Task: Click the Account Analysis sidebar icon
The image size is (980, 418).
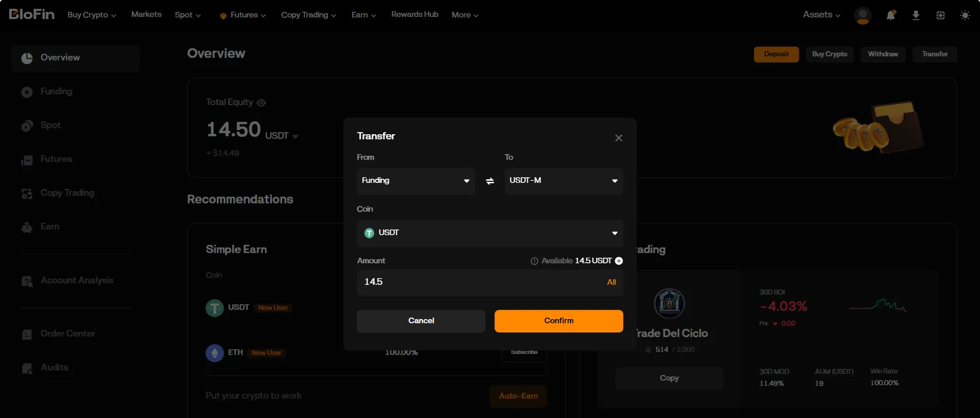Action: pyautogui.click(x=27, y=281)
